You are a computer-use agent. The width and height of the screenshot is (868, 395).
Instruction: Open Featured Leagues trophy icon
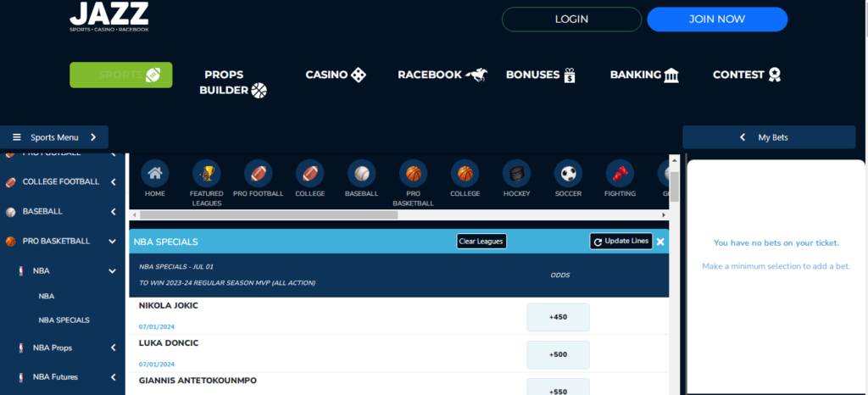[x=207, y=174]
